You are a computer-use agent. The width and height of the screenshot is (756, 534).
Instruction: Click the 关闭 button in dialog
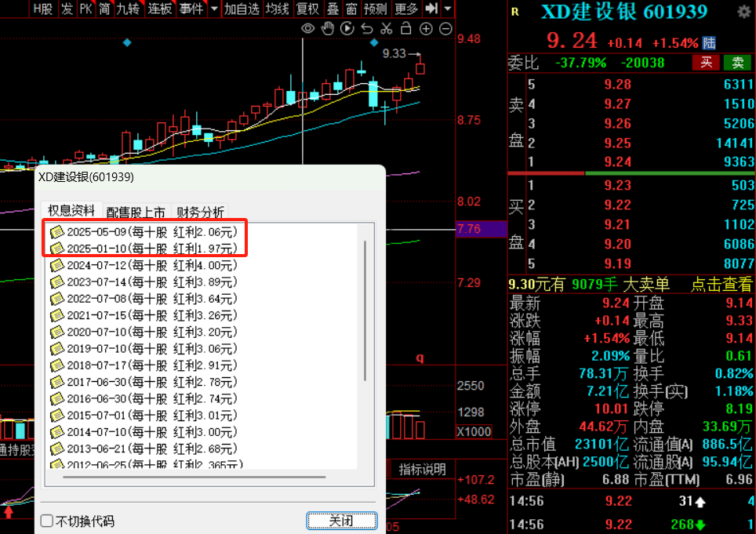(341, 521)
